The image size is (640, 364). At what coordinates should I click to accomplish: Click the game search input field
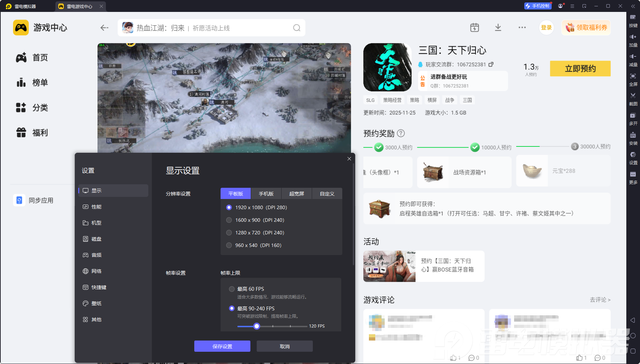211,28
